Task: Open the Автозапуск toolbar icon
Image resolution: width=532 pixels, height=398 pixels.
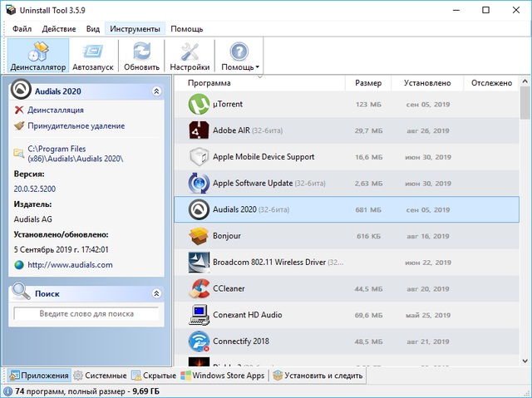Action: tap(93, 51)
